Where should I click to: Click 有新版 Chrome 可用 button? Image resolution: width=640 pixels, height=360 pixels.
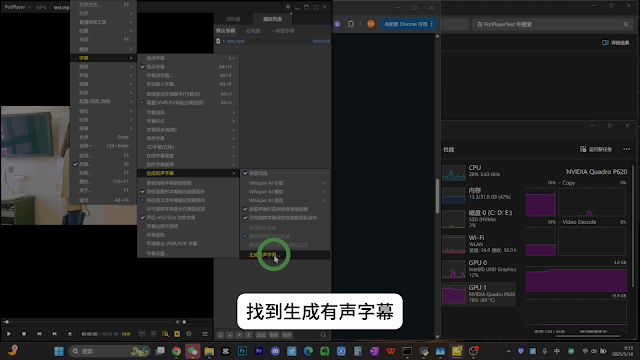click(409, 24)
